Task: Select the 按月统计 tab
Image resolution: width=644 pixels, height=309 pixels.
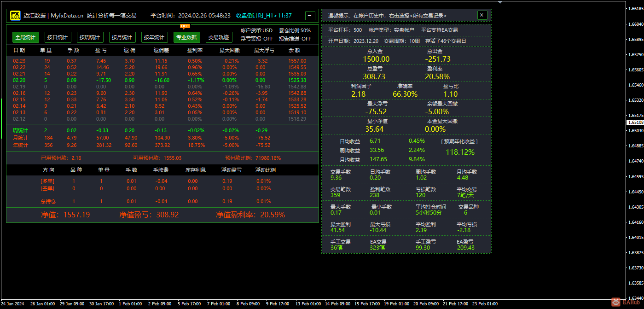Action: 122,37
